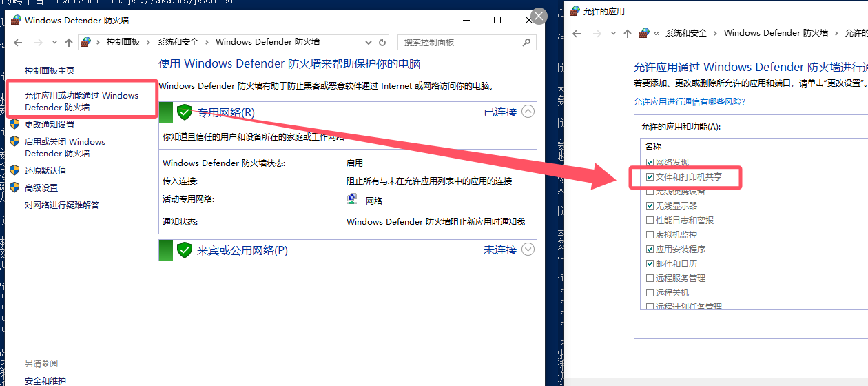868x386 pixels.
Task: Close the overlay with the gray X circle
Action: click(x=538, y=16)
